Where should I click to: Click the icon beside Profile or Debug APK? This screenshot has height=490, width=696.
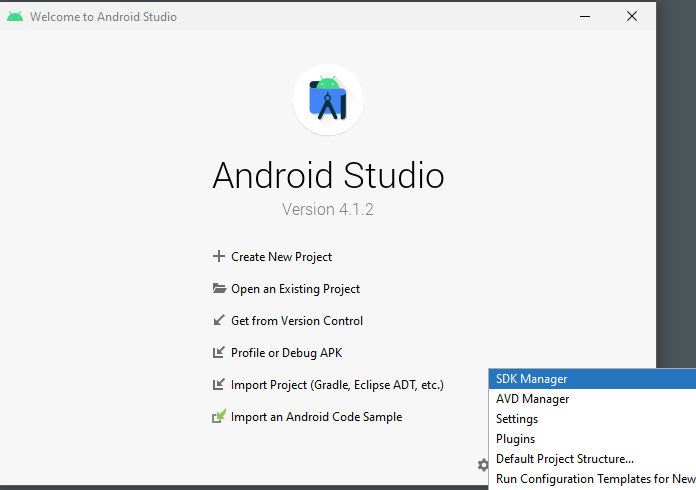[x=218, y=352]
